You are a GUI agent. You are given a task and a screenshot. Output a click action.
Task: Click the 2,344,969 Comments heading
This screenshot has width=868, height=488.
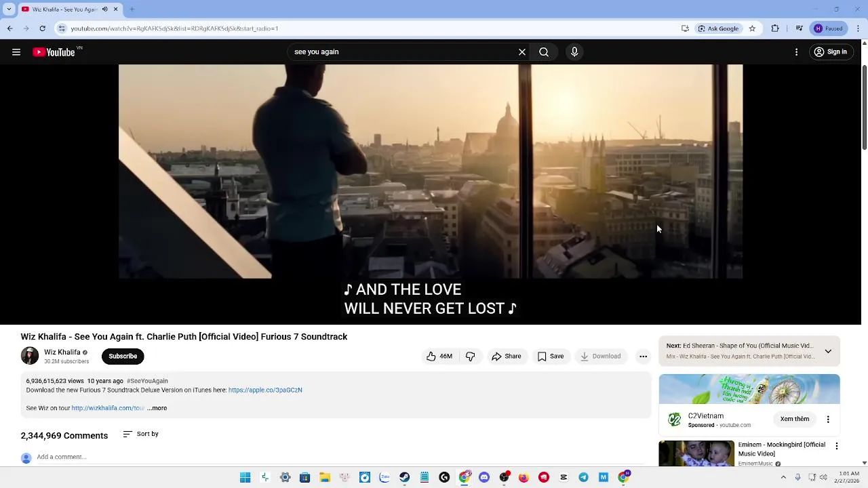pyautogui.click(x=64, y=436)
